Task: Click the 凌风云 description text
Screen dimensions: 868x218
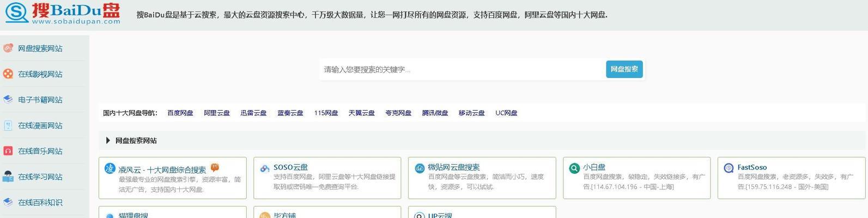Action: (180, 184)
